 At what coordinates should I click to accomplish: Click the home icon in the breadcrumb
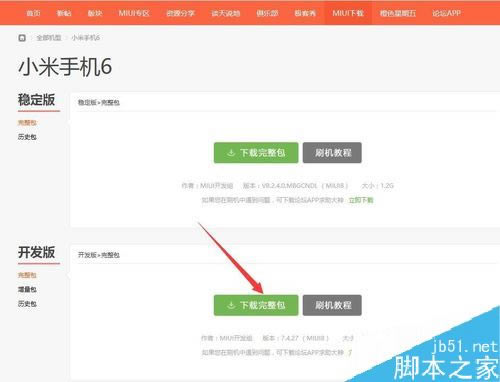(22, 38)
